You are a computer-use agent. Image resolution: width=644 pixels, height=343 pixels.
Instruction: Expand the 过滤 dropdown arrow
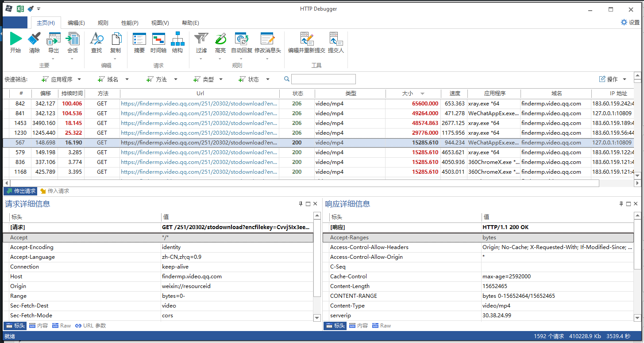(201, 59)
